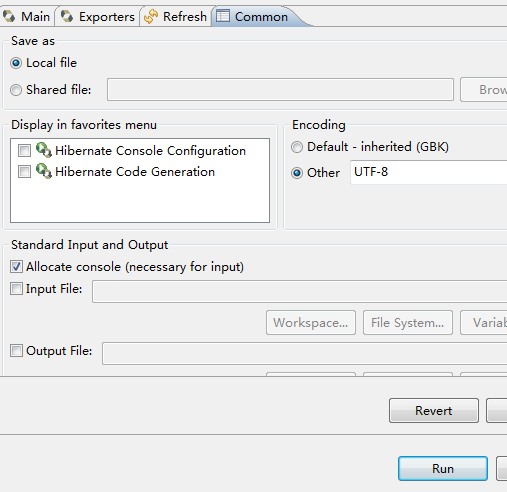Untick Allocate console checkbox

[x=16, y=267]
